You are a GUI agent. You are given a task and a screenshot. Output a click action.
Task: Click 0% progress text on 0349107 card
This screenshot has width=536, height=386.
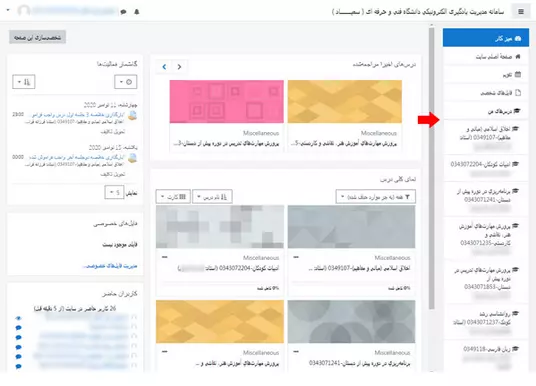coord(399,288)
